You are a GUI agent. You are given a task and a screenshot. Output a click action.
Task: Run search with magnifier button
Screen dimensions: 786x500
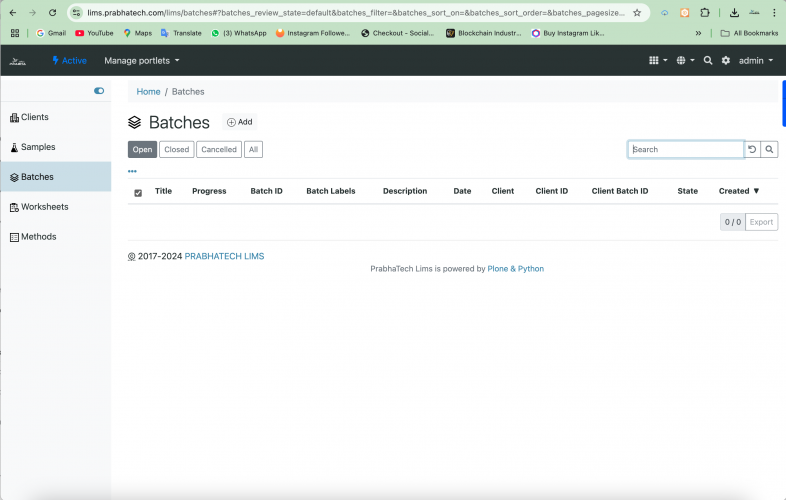769,149
